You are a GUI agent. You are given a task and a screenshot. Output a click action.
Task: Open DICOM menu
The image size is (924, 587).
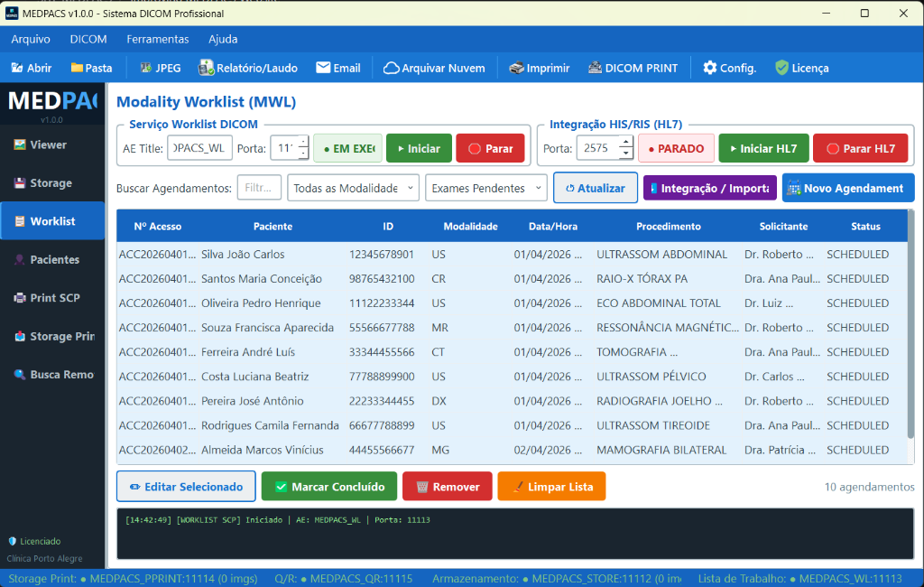pos(88,39)
